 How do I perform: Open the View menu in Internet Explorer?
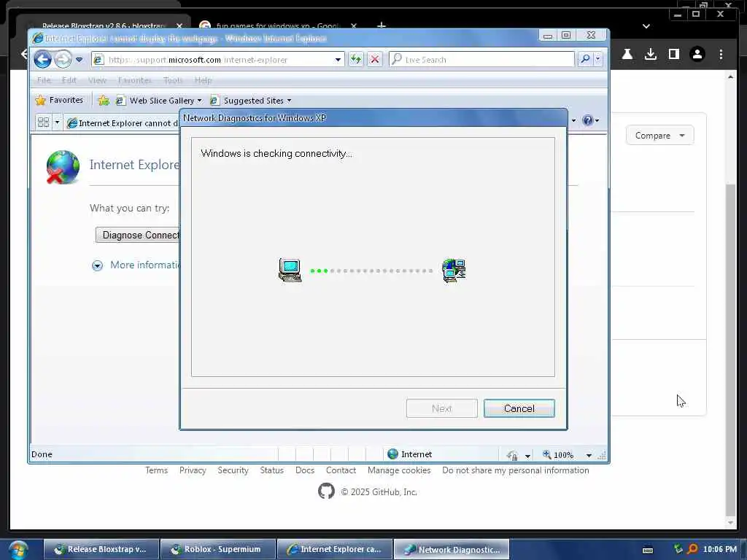(x=97, y=80)
